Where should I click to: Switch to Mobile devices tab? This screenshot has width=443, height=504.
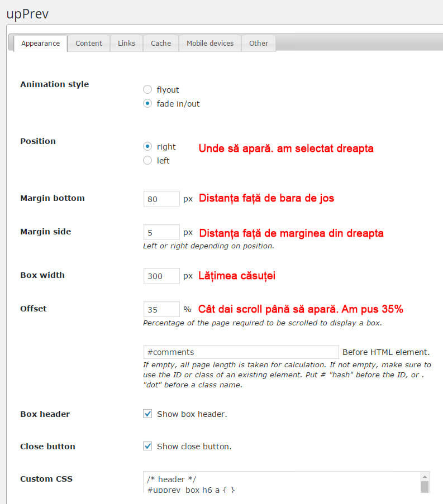pyautogui.click(x=210, y=43)
